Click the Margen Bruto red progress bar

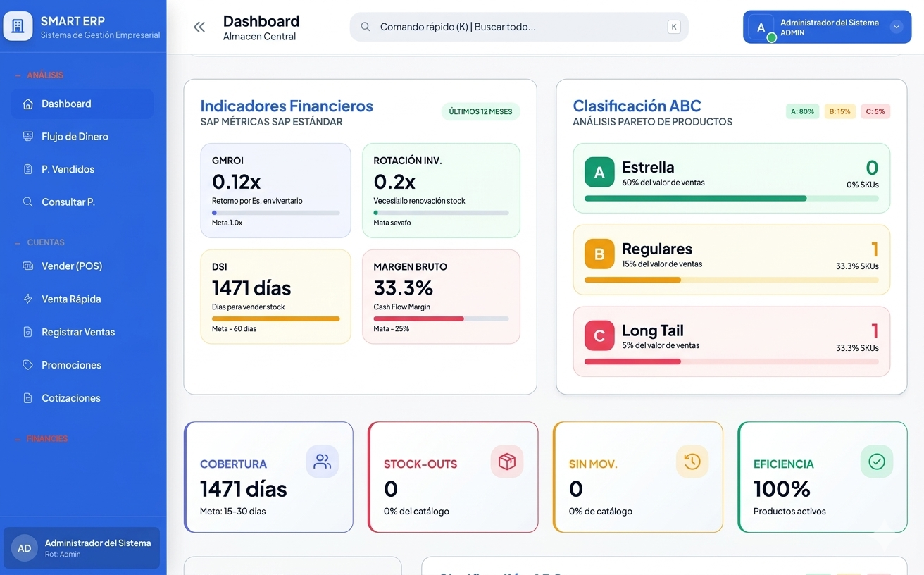coord(441,319)
